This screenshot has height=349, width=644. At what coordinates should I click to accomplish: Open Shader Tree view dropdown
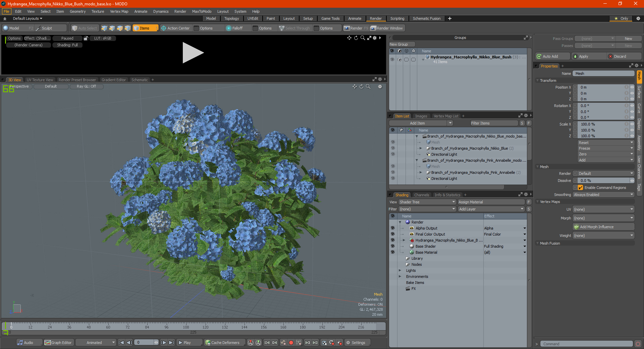(x=427, y=202)
